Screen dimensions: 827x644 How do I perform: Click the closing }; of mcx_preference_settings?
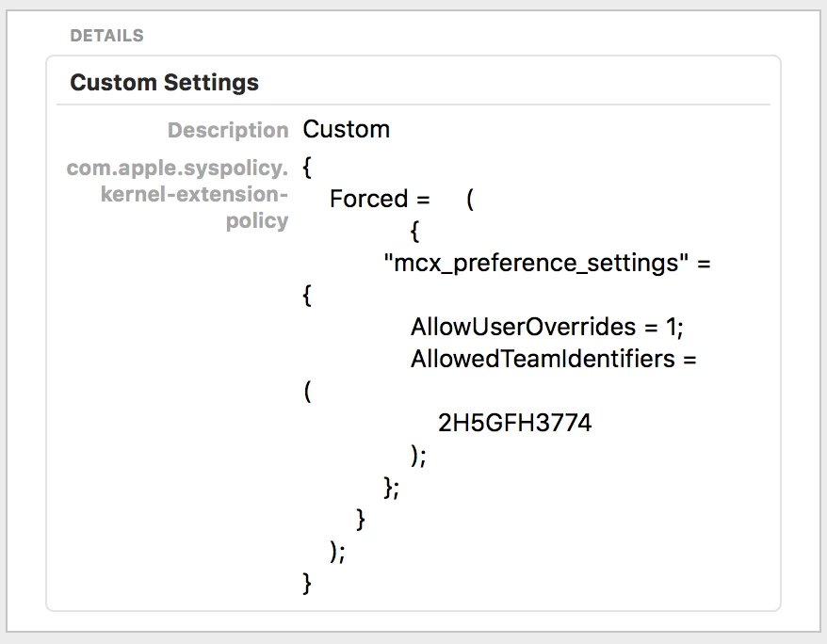click(x=391, y=488)
